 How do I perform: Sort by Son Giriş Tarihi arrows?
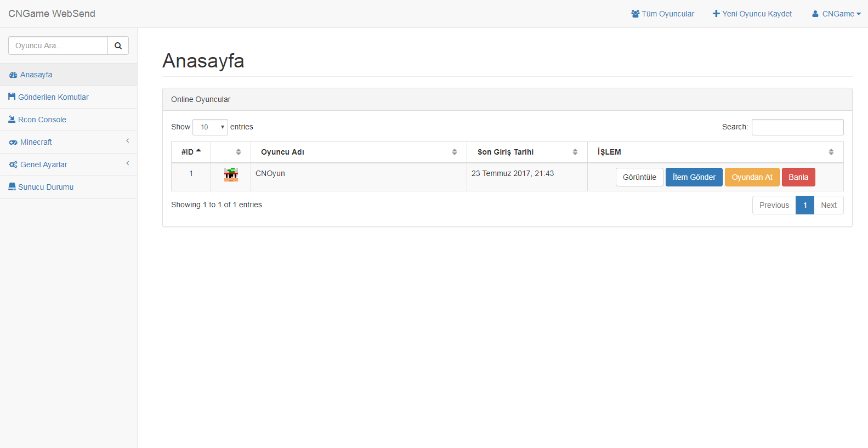tap(575, 152)
